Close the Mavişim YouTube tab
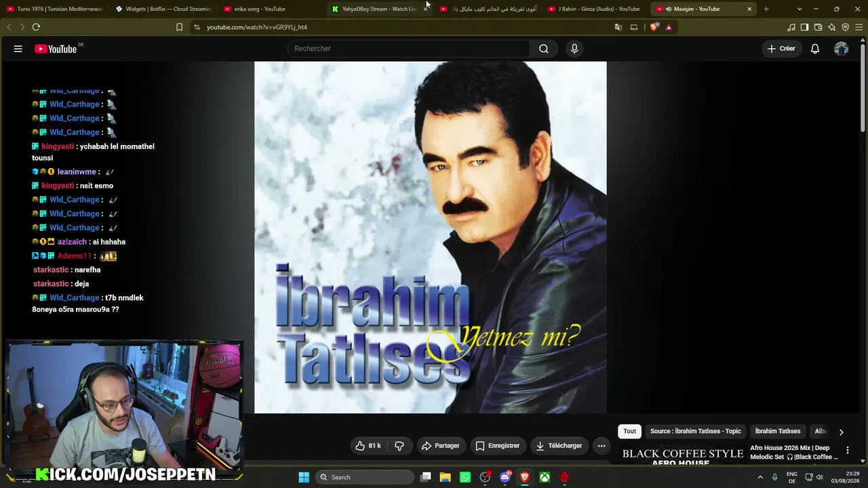868x488 pixels. click(749, 9)
